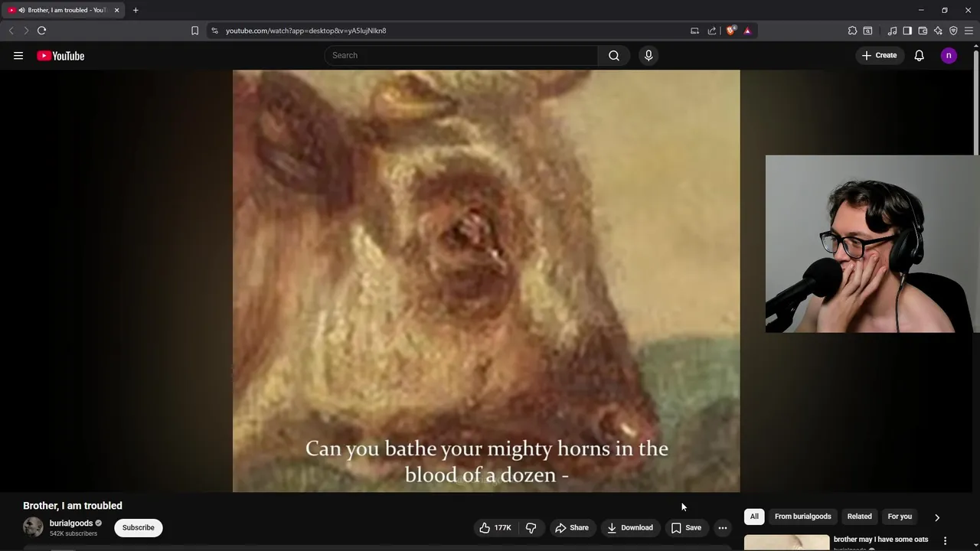Screen dimensions: 980x551
Task: Open the burialgoods channel name link
Action: point(71,523)
